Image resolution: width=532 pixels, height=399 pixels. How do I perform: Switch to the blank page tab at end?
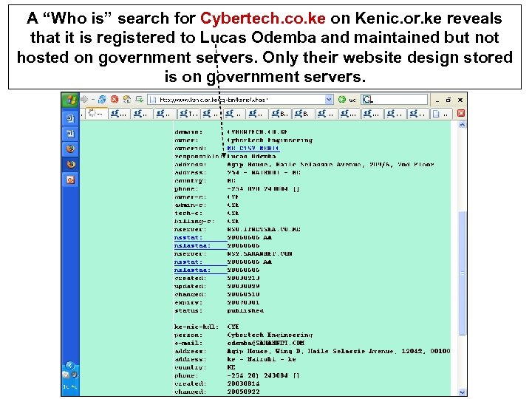tap(441, 114)
